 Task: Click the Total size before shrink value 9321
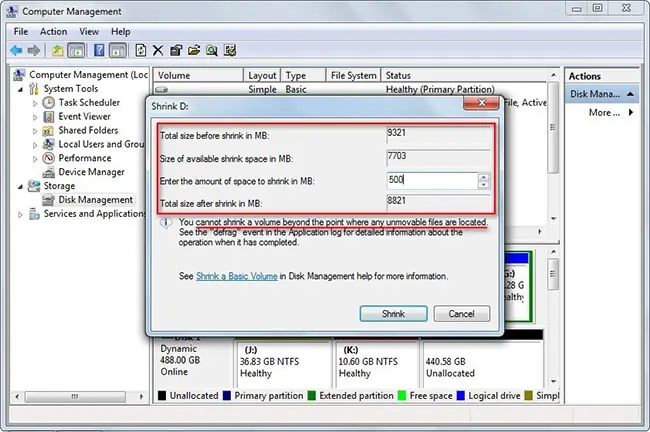point(438,135)
